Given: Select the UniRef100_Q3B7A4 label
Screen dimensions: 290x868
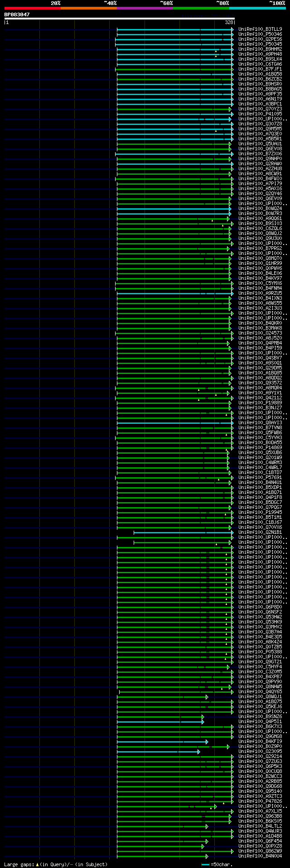Looking at the screenshot, I should (260, 632).
